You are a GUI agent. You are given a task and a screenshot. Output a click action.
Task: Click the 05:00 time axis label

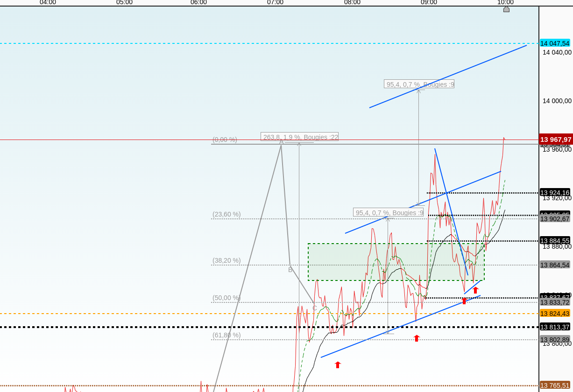coord(124,2)
